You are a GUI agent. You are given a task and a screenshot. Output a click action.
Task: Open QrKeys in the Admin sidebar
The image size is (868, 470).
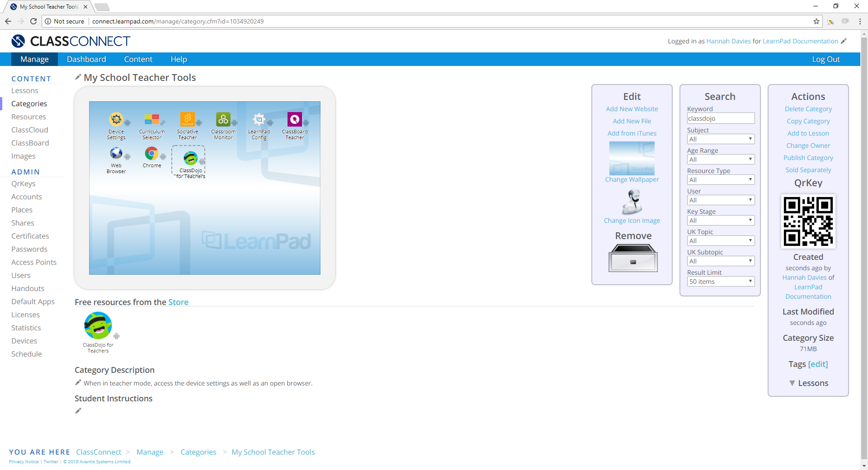tap(24, 184)
